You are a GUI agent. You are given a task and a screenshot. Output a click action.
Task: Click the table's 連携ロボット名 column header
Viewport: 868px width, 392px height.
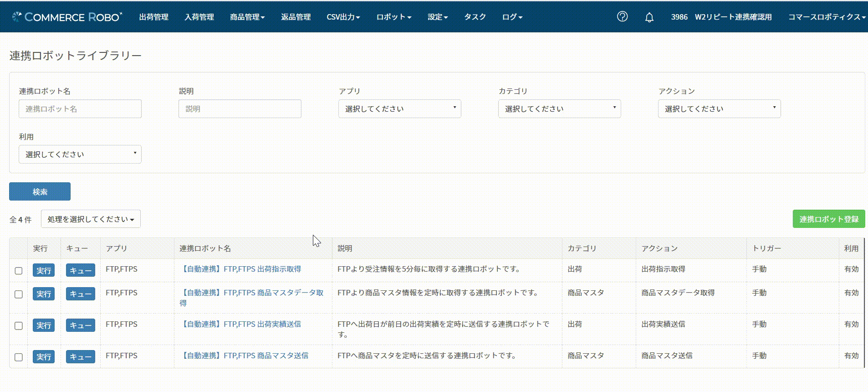point(205,248)
